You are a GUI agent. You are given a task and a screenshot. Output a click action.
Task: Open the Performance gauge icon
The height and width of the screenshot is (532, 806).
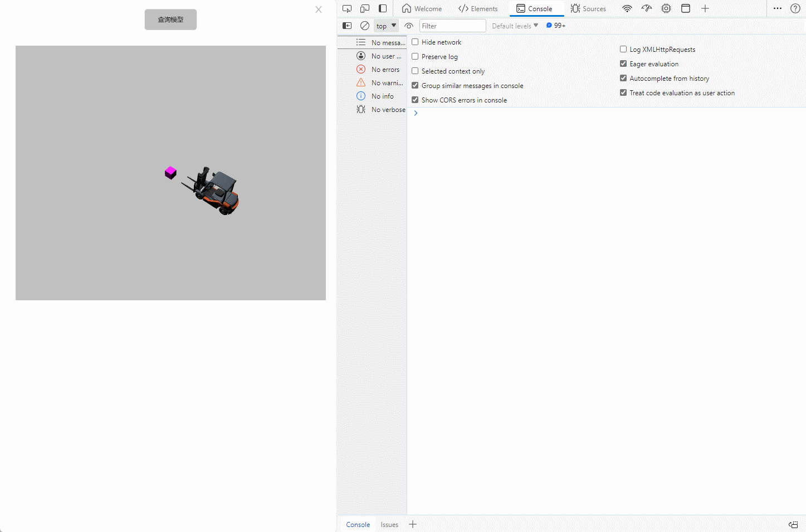tap(647, 8)
